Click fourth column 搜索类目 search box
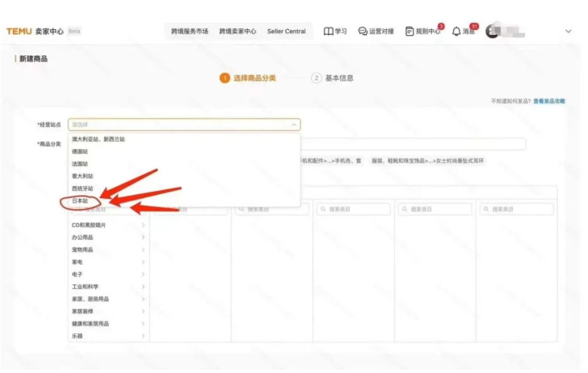 tap(353, 209)
